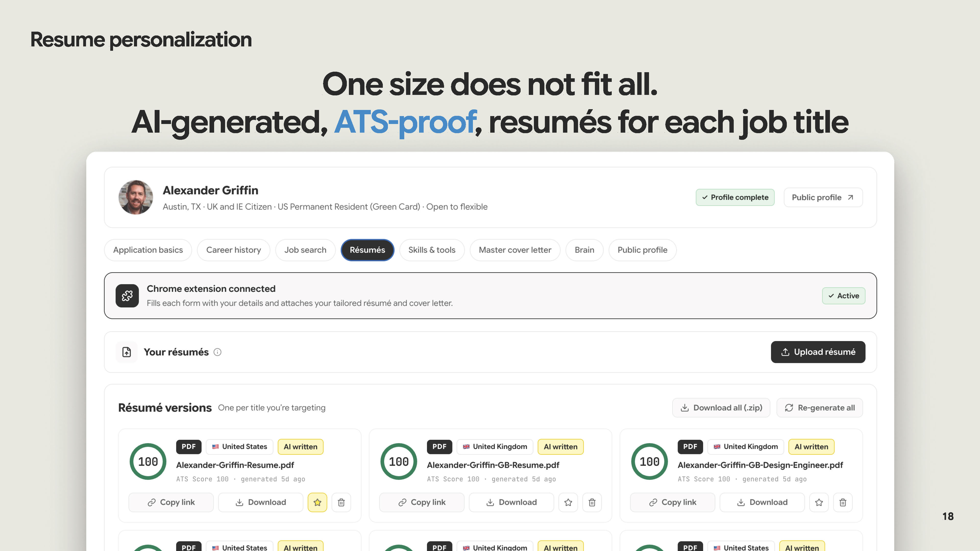Copy link for Alexander-Griffin-GB-Design-Engineer.pdf

click(672, 502)
